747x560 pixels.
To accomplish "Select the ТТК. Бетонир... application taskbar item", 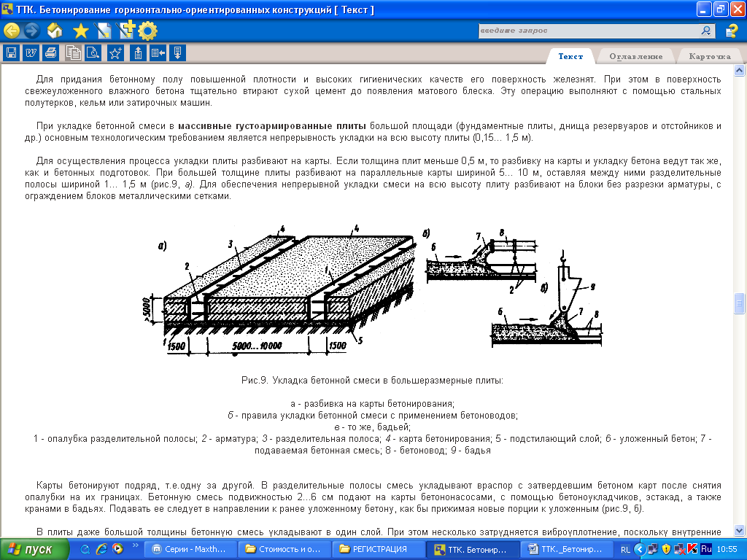I will (472, 549).
